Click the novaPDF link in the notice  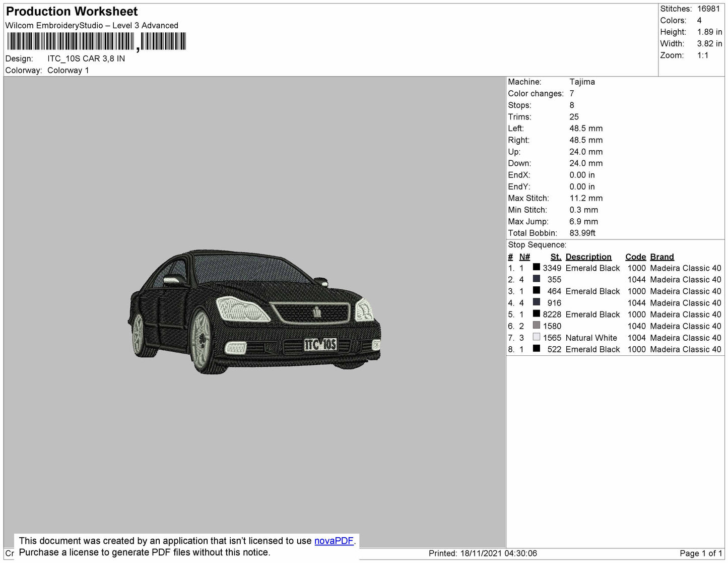pos(334,541)
